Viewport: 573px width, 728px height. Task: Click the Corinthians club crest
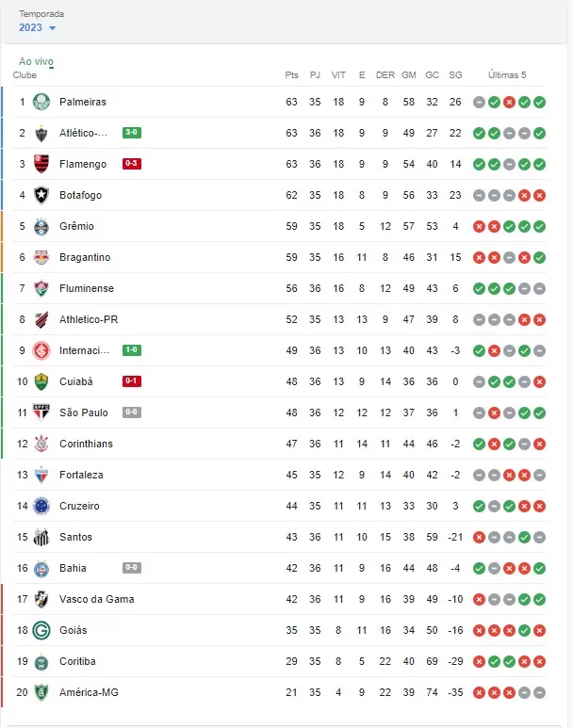coord(41,444)
